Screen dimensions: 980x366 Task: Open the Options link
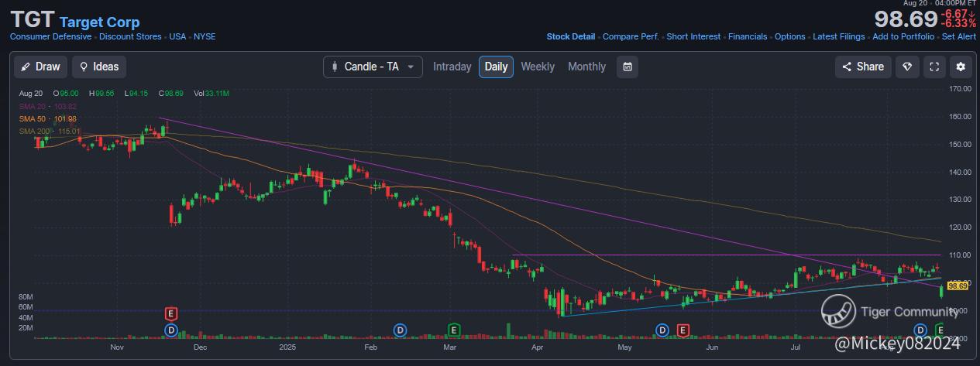790,36
